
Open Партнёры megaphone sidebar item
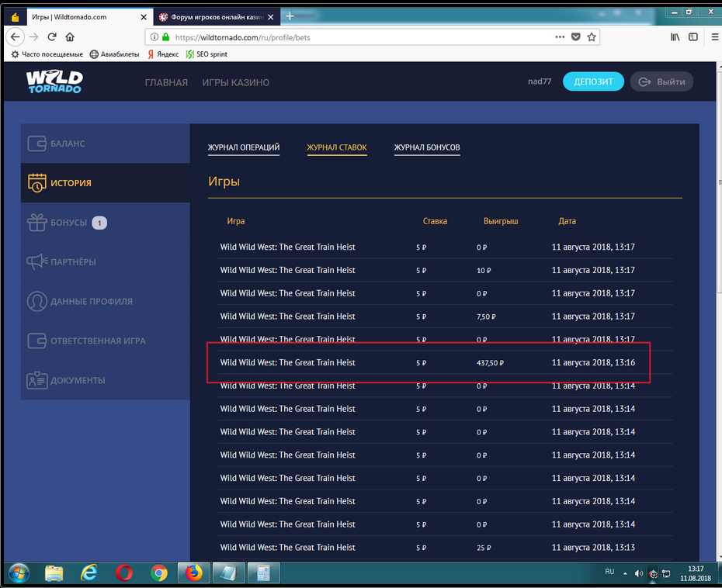coord(106,261)
